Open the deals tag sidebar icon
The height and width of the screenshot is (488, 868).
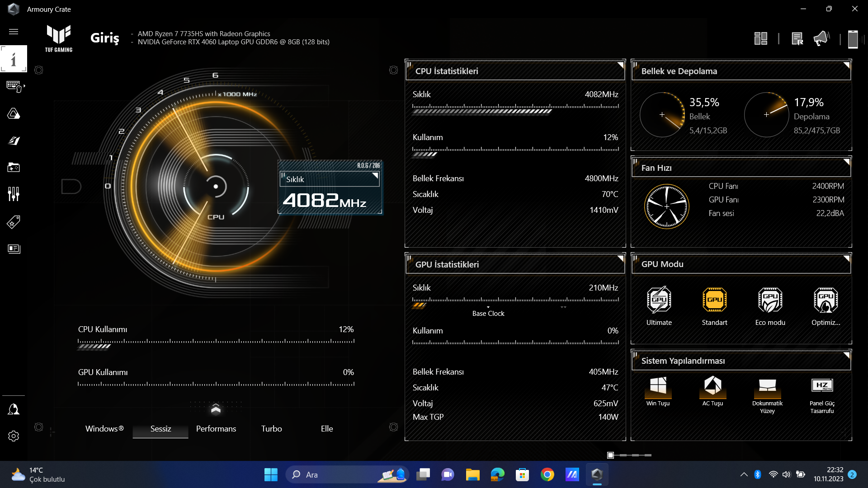[14, 222]
